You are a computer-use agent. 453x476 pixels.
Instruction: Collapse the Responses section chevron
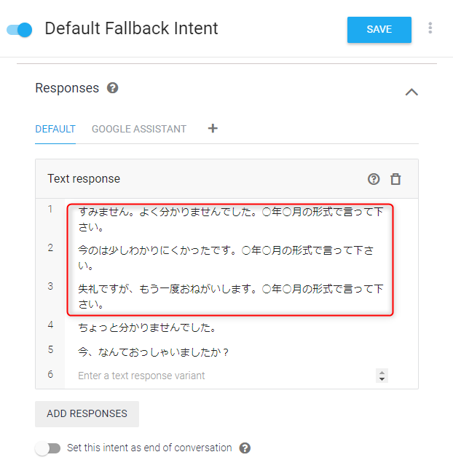pyautogui.click(x=411, y=92)
